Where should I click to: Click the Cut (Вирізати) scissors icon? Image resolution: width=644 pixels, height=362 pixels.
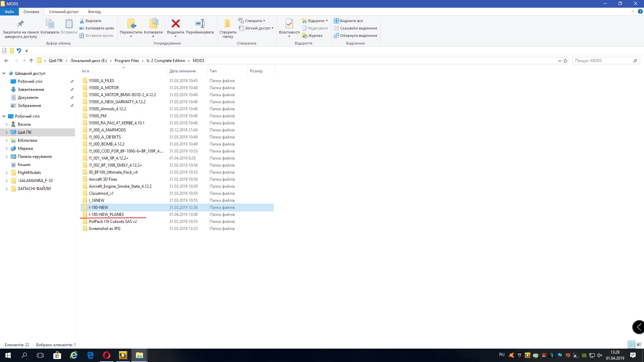(x=82, y=21)
